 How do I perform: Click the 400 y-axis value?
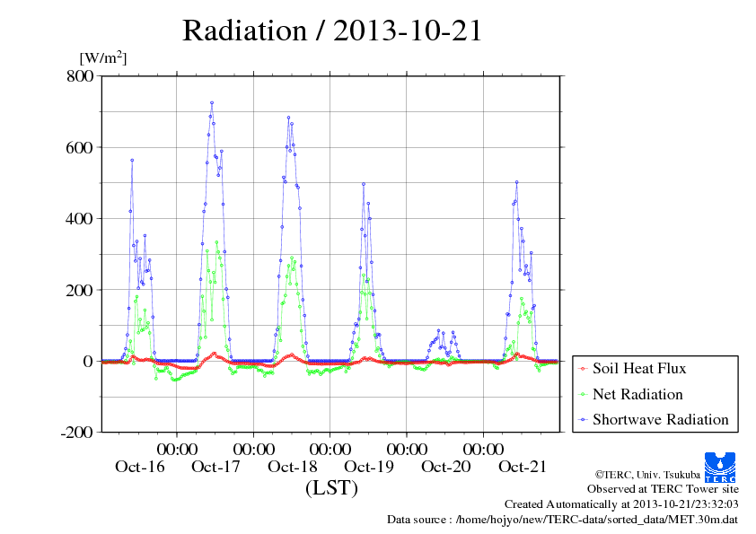(80, 219)
